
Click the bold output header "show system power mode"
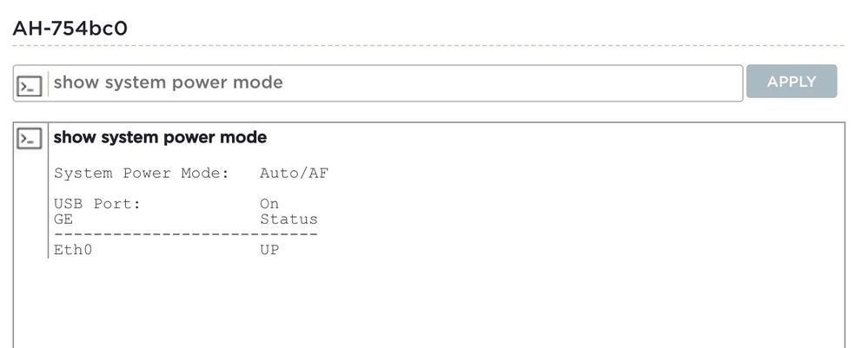click(x=160, y=137)
